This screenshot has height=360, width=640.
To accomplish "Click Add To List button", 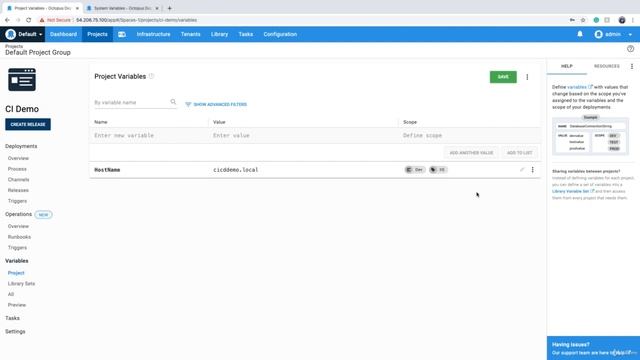I will point(519,153).
